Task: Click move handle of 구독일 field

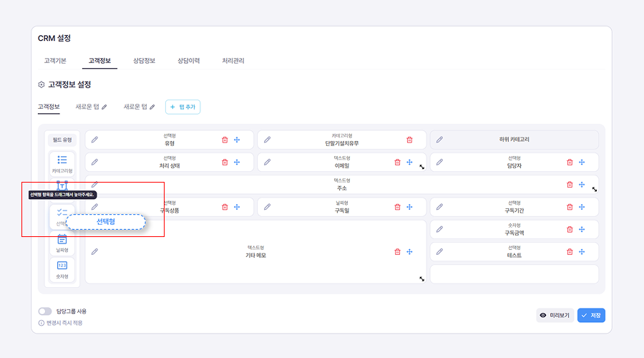Action: pyautogui.click(x=409, y=207)
